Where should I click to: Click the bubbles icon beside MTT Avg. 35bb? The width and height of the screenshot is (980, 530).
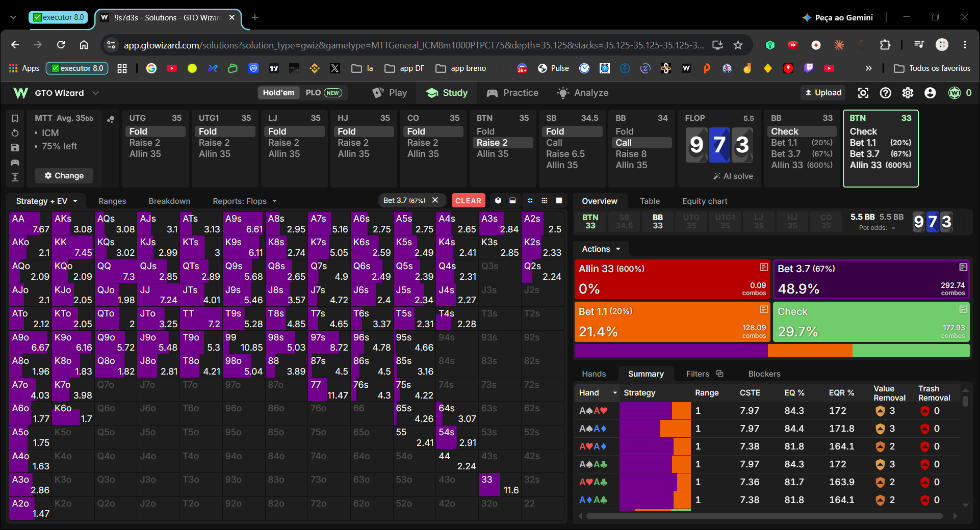tap(111, 119)
